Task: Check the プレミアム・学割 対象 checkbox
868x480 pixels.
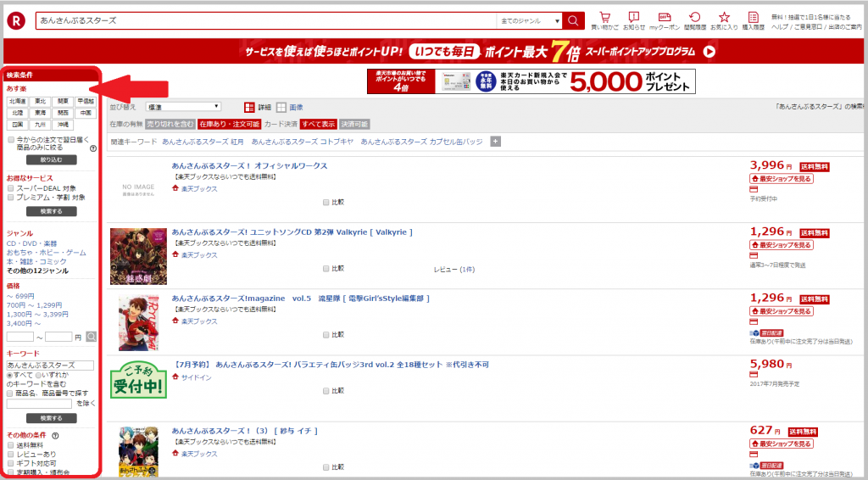Action: [10, 197]
